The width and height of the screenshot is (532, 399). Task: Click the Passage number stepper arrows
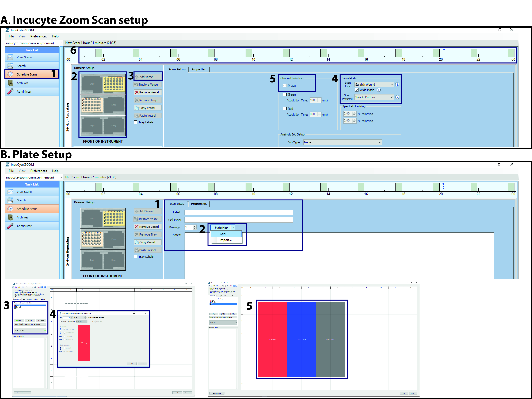coord(195,227)
